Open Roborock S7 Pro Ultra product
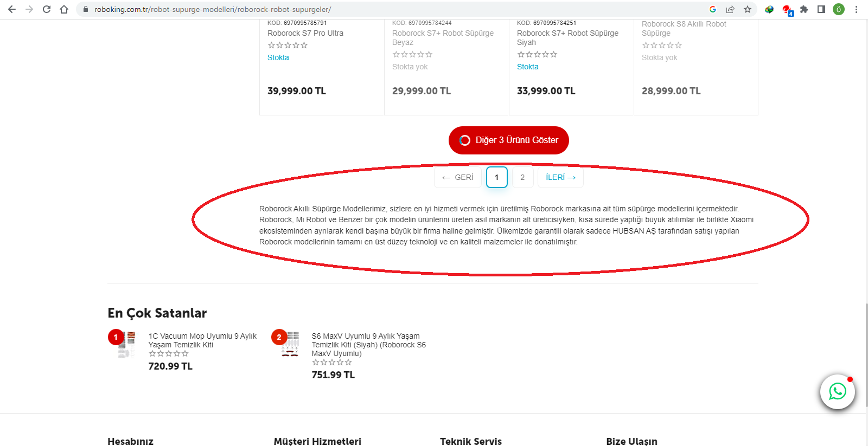 pos(305,33)
